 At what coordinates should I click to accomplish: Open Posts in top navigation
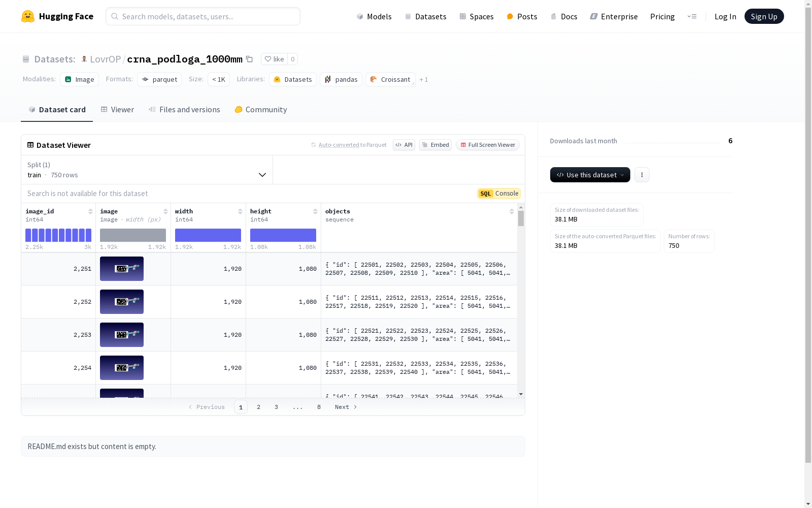click(522, 16)
